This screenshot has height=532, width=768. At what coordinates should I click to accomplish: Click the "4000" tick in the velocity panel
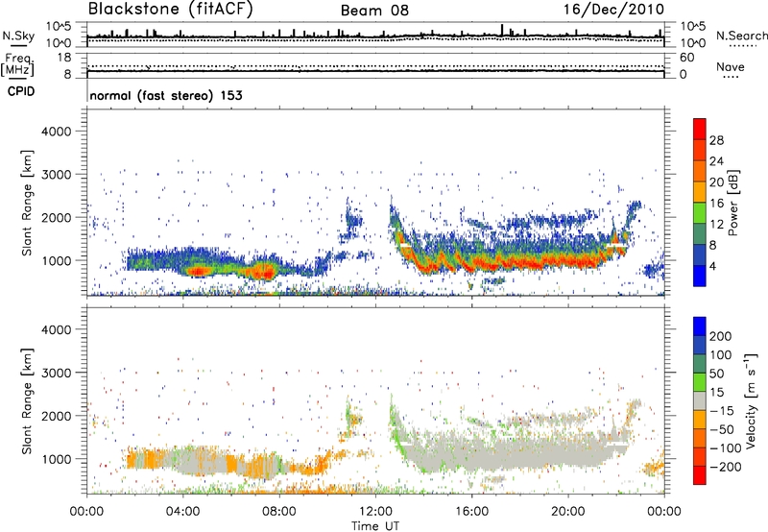tap(56, 329)
